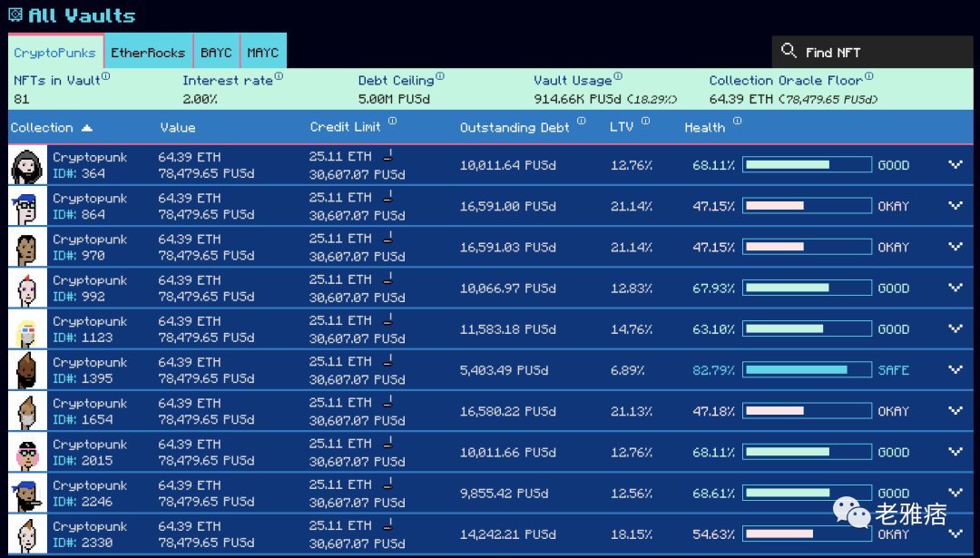Image resolution: width=980 pixels, height=558 pixels.
Task: Click the info icon beside LTV header
Action: tap(646, 122)
